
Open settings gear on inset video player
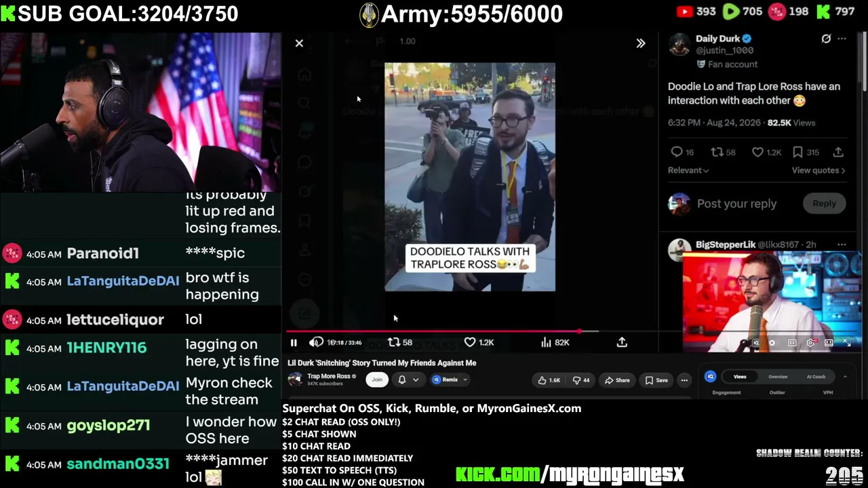(810, 343)
